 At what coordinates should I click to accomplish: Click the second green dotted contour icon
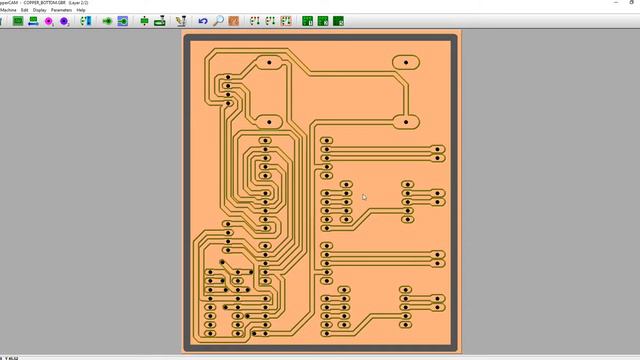coord(270,21)
